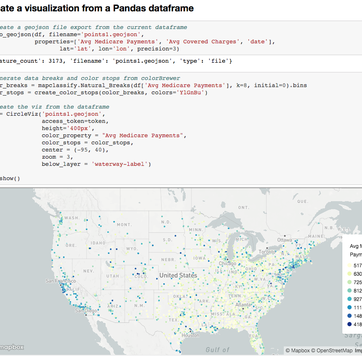
Task: Click the ONT. province label on the map
Action: [x=244, y=207]
